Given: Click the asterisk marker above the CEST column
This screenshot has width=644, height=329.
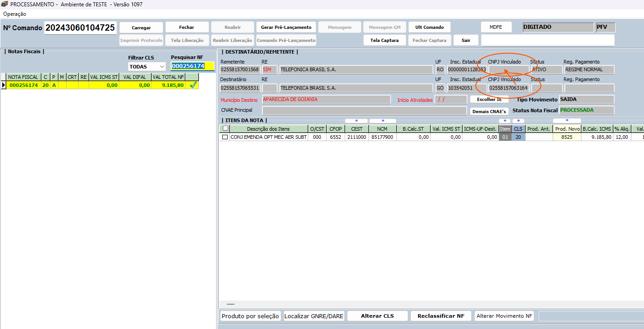Looking at the screenshot, I should (356, 121).
